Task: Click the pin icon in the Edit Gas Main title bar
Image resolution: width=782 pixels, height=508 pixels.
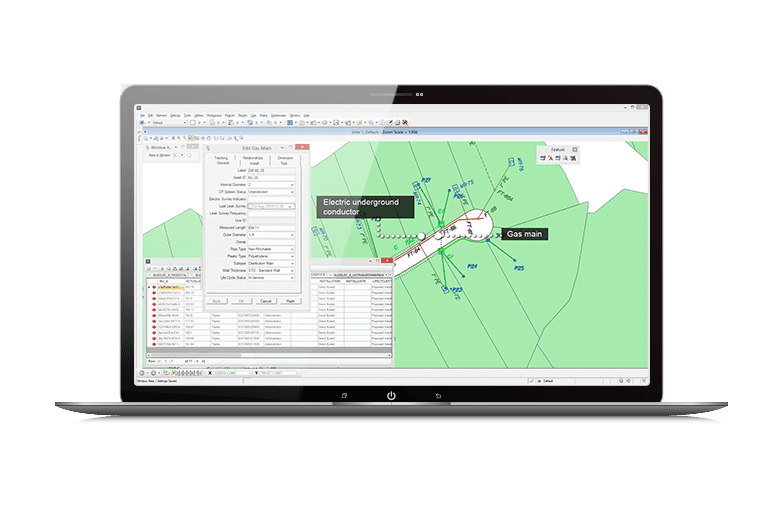Action: coord(208,148)
